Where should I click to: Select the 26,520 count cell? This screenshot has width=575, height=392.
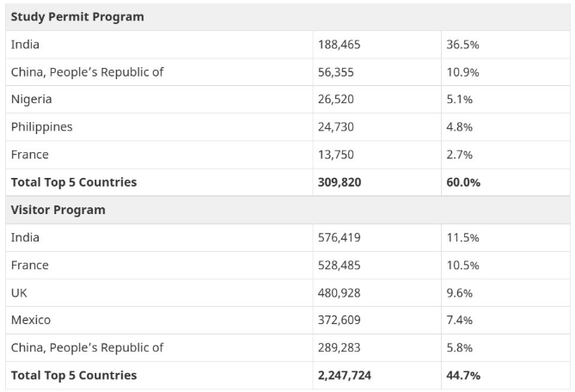336,100
